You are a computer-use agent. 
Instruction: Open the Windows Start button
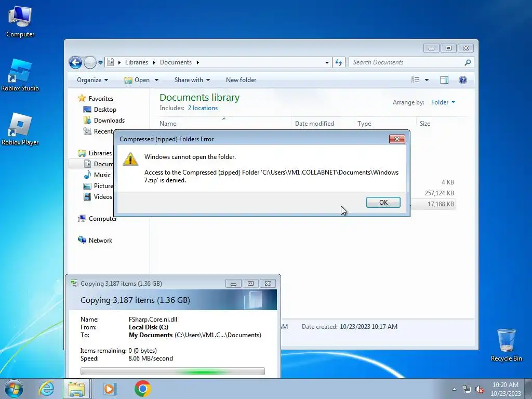click(14, 389)
